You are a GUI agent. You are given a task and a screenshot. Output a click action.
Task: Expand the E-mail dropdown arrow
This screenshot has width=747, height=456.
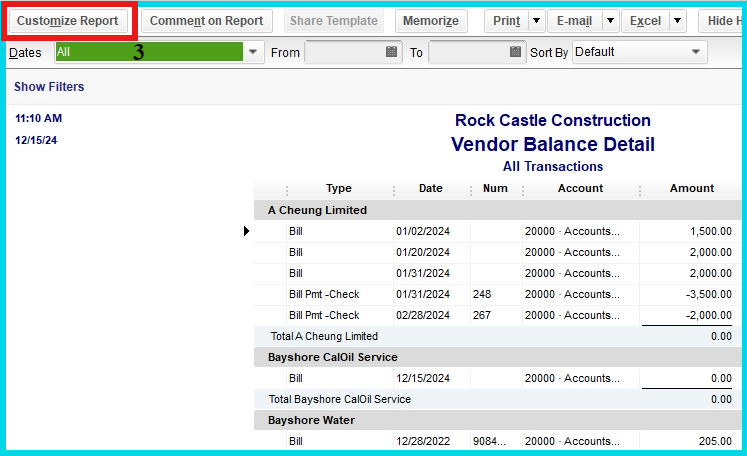coord(609,21)
